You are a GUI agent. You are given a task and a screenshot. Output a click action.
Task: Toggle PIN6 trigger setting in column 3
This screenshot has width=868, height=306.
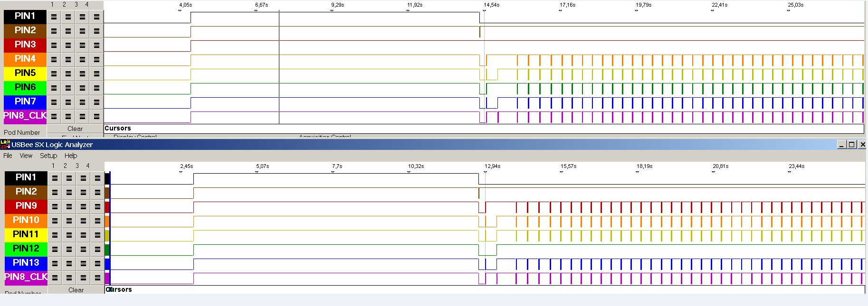pyautogui.click(x=82, y=88)
